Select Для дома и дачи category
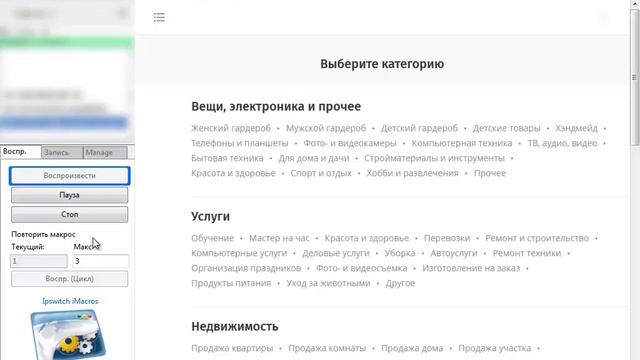 pos(314,158)
